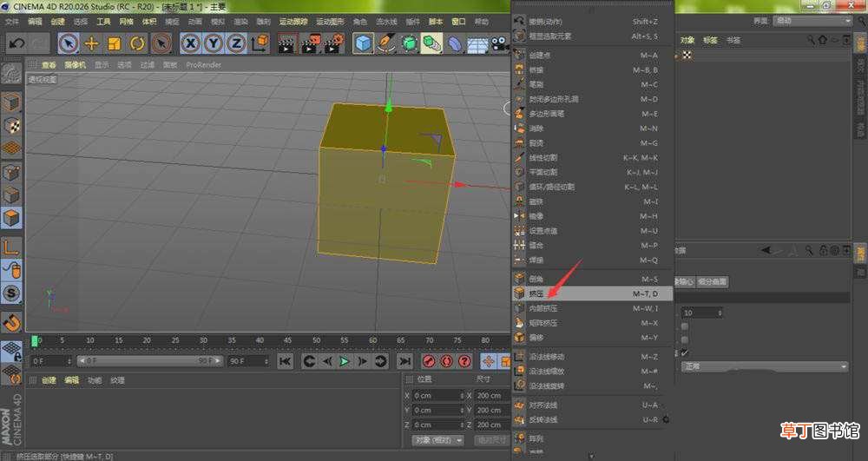This screenshot has height=461, width=868.
Task: Choose 内部挤压 (M~W, I) menu entry
Action: [x=592, y=308]
